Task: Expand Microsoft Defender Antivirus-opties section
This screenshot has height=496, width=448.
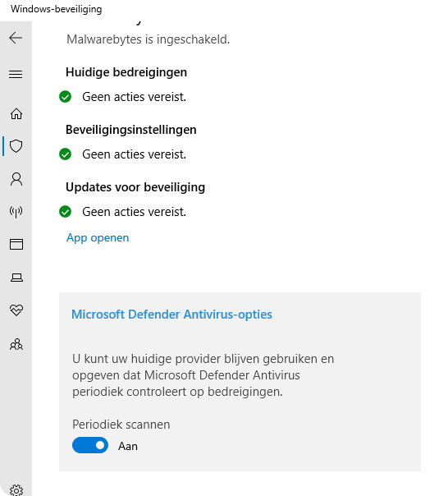Action: tap(171, 315)
